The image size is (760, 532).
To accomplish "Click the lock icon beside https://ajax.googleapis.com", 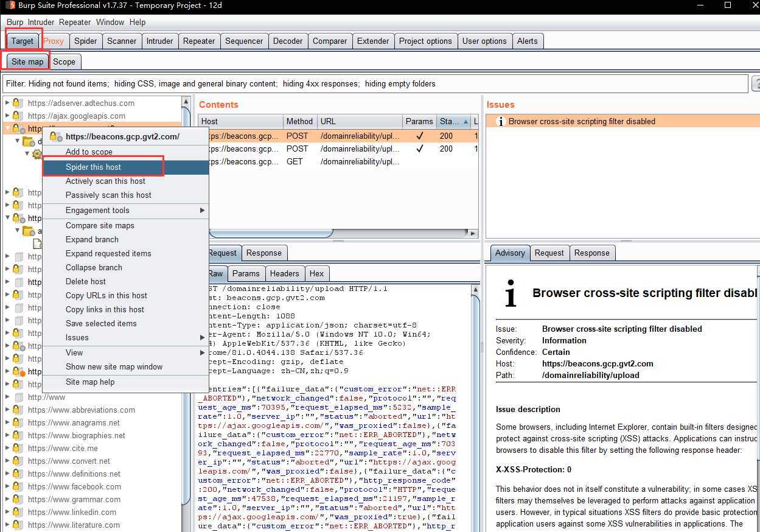I will click(x=18, y=116).
